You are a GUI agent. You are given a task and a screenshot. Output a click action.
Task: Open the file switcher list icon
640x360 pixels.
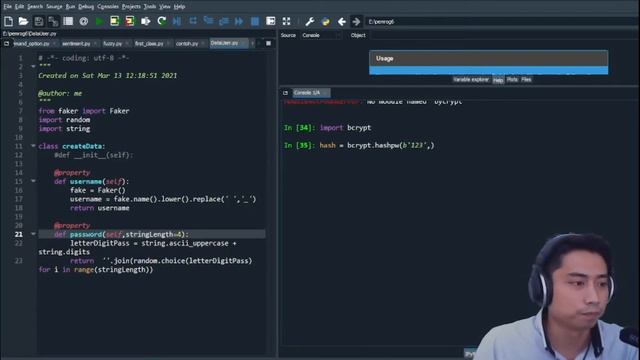coord(68,21)
